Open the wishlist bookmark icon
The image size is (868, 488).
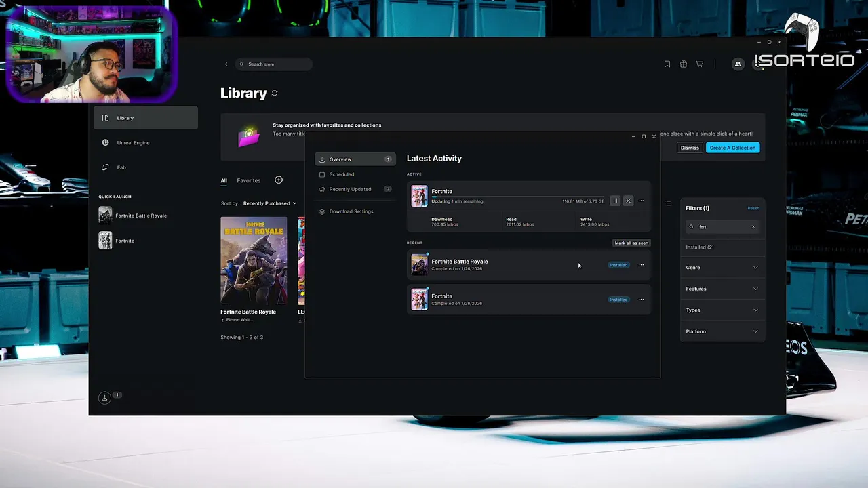[x=667, y=64]
